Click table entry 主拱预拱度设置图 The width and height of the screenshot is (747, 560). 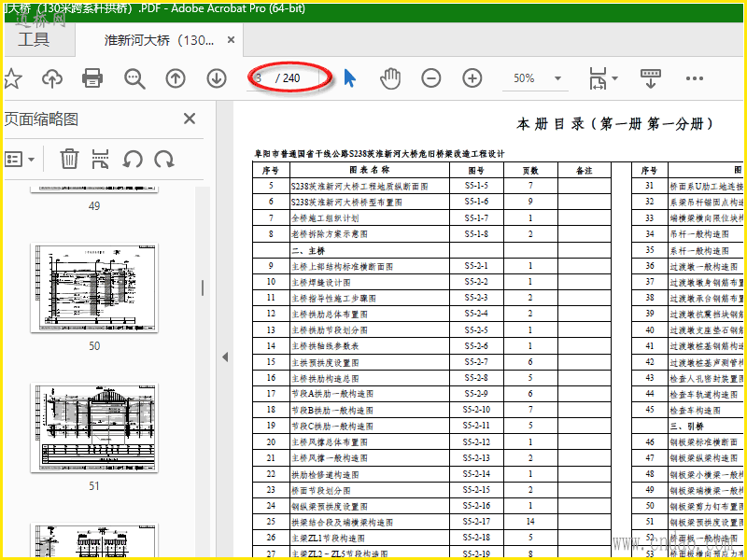[325, 363]
